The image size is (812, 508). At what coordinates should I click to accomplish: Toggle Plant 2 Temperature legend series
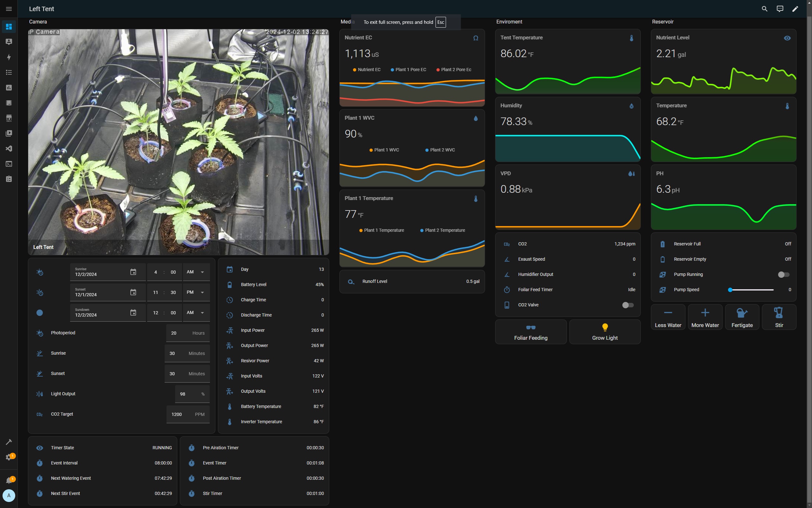tap(442, 230)
